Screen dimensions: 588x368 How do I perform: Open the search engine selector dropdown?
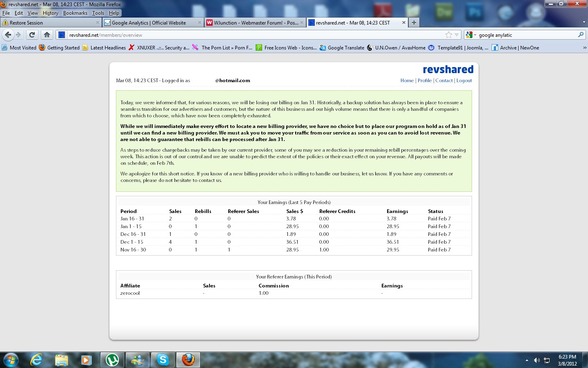point(470,35)
